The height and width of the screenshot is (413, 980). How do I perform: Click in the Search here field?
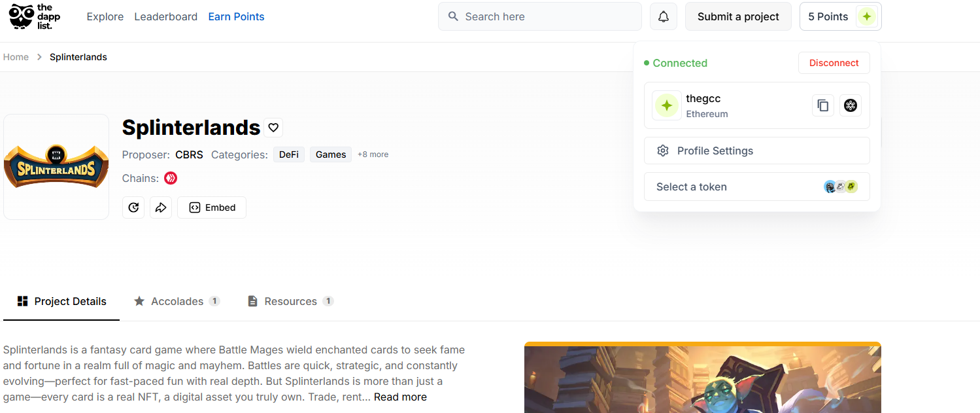(x=539, y=16)
